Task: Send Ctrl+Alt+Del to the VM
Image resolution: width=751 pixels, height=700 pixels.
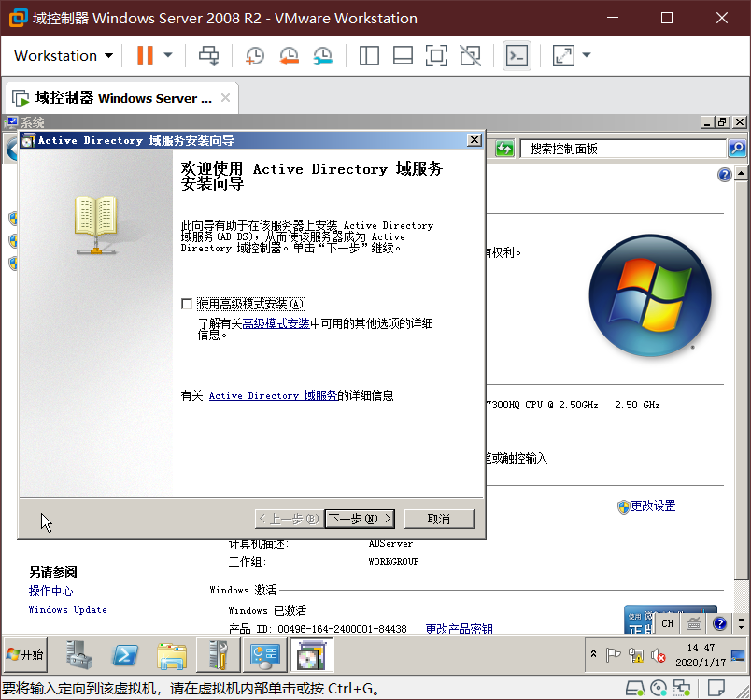Action: coord(209,55)
